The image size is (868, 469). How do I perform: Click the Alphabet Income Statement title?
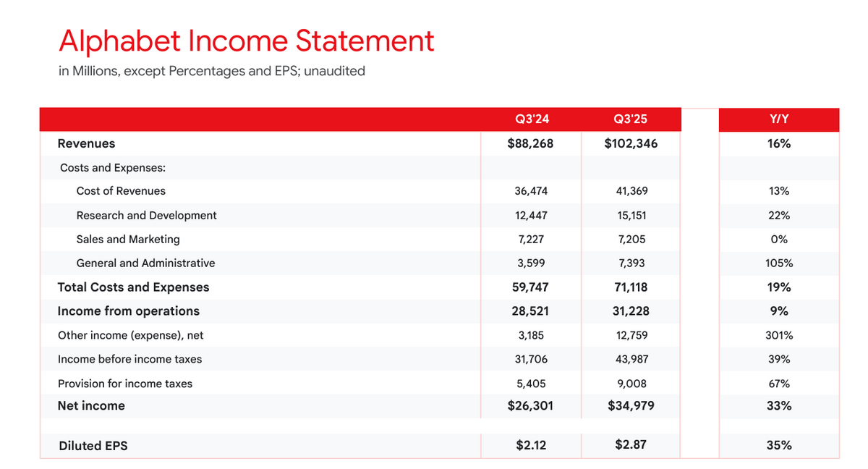point(246,41)
